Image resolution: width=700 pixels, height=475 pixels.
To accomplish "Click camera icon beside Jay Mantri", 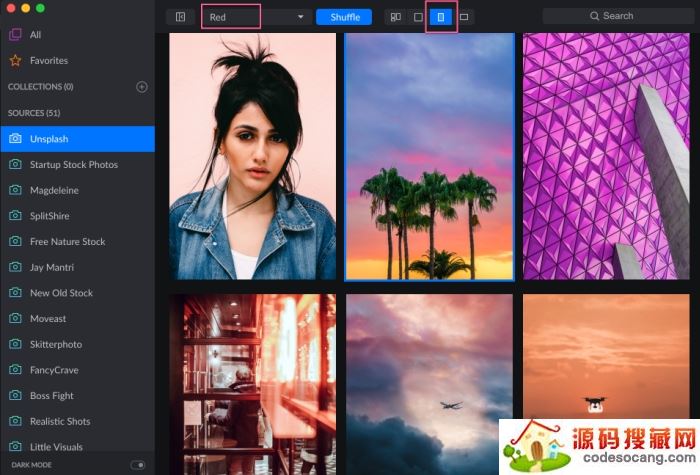I will (x=15, y=267).
